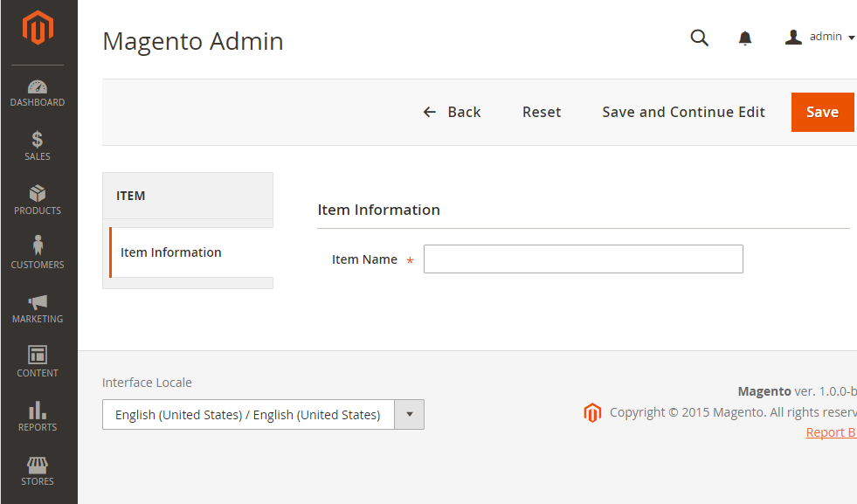Click the Magento Admin page title
The width and height of the screenshot is (857, 504).
tap(193, 42)
